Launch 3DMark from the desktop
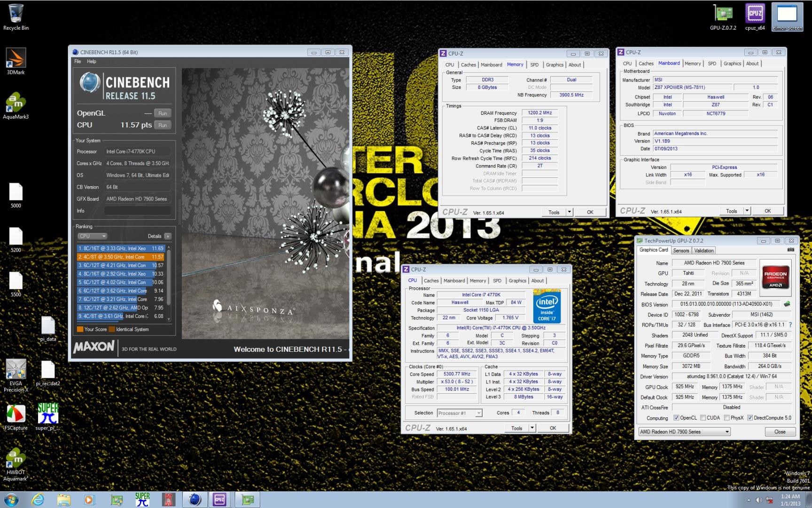812x508 pixels. 16,61
